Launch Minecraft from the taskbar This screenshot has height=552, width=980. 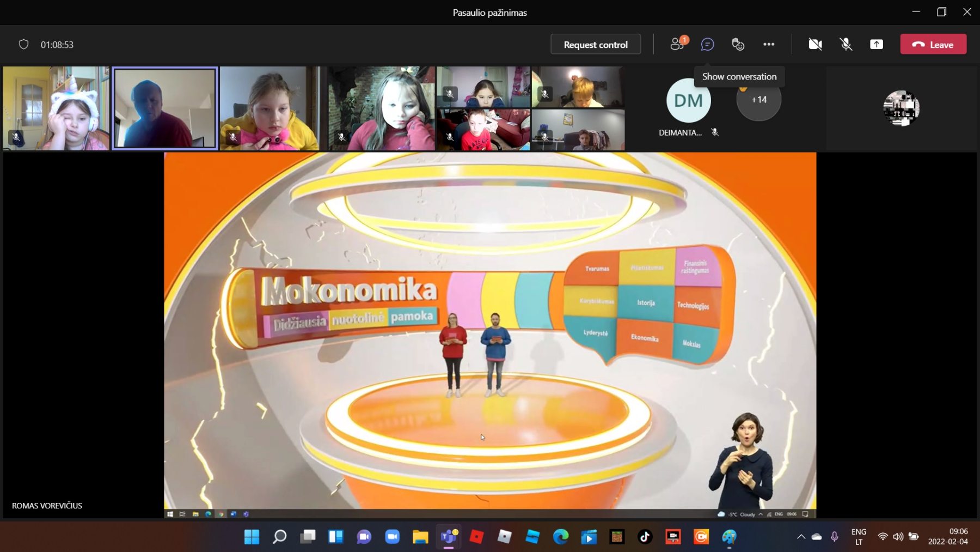617,537
